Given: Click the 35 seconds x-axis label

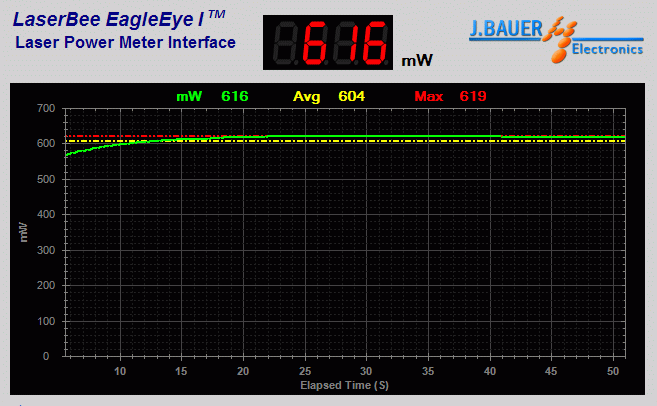Looking at the screenshot, I should click(428, 371).
